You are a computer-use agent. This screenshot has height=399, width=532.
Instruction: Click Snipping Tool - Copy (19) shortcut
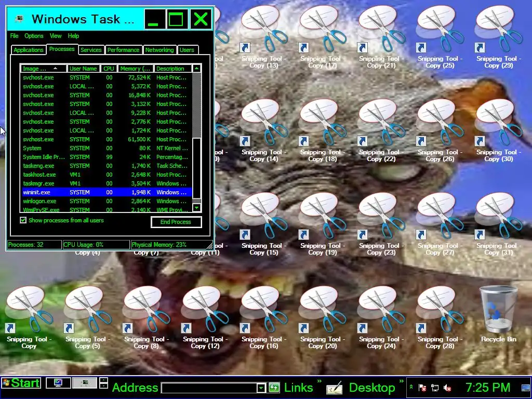click(322, 224)
